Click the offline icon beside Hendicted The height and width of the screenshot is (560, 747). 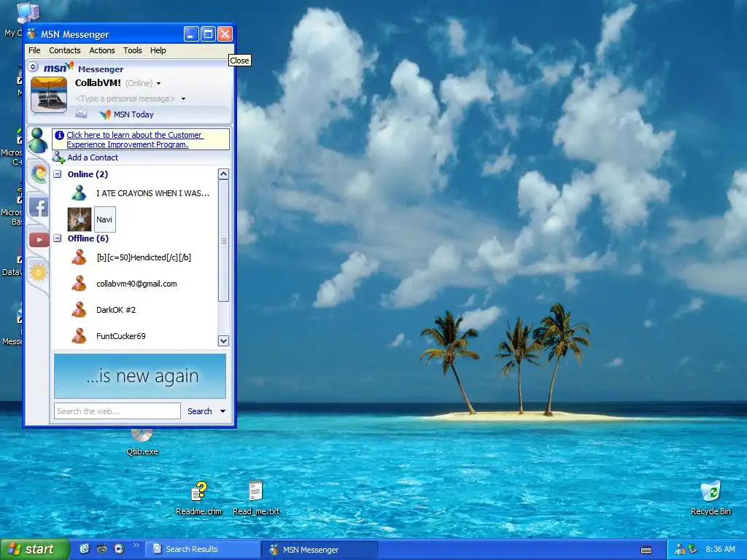click(x=79, y=257)
